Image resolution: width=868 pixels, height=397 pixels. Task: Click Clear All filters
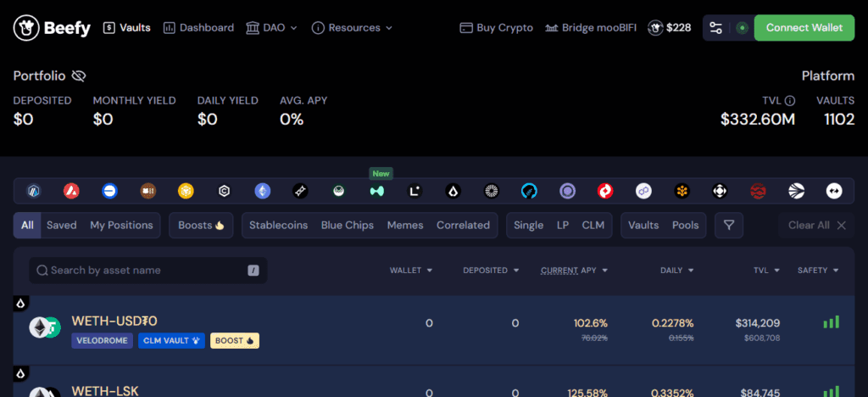pyautogui.click(x=817, y=226)
